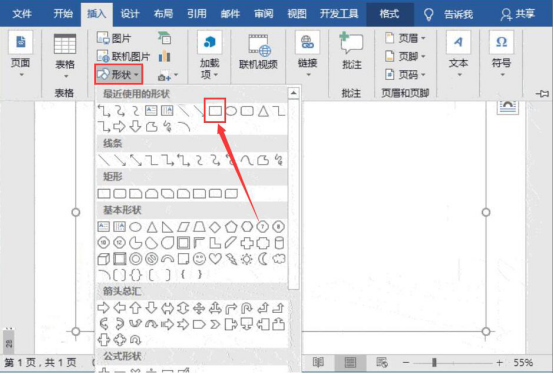The image size is (554, 374).
Task: Click 联机图片 online pictures button
Action: (123, 56)
